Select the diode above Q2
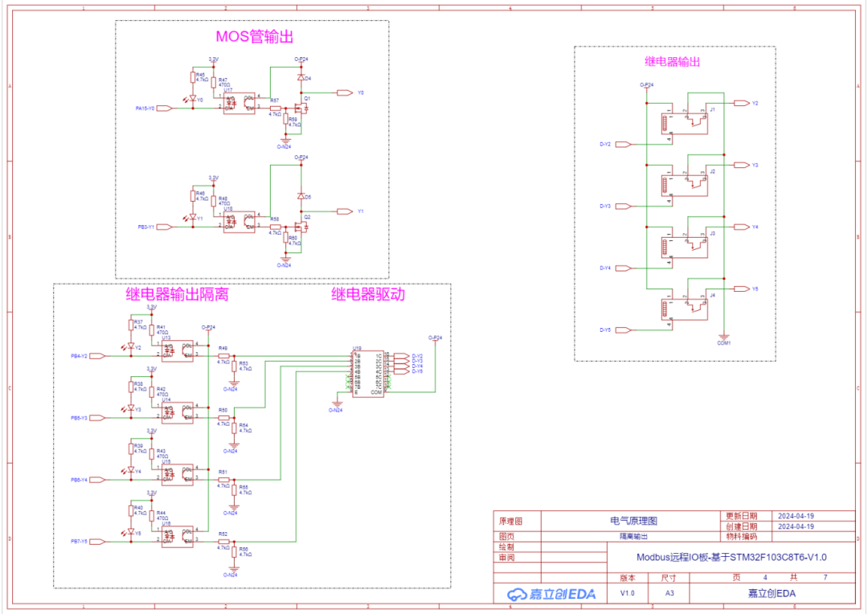Image resolution: width=868 pixels, height=614 pixels. point(301,197)
